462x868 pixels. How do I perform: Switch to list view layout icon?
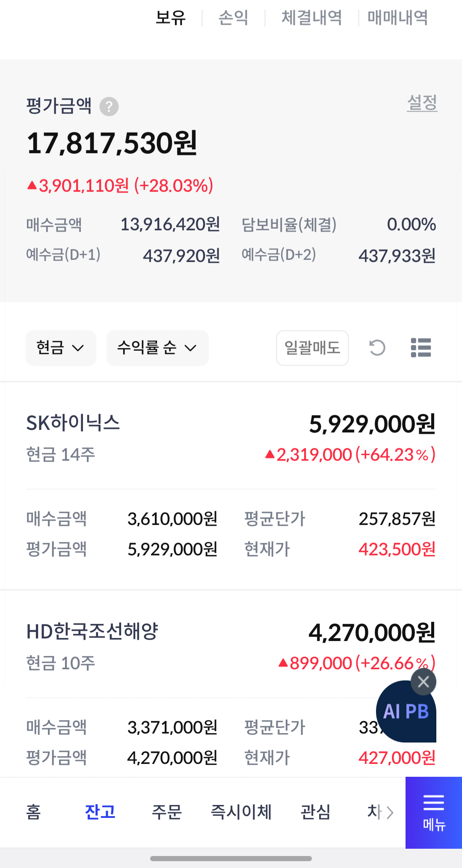[x=421, y=348]
